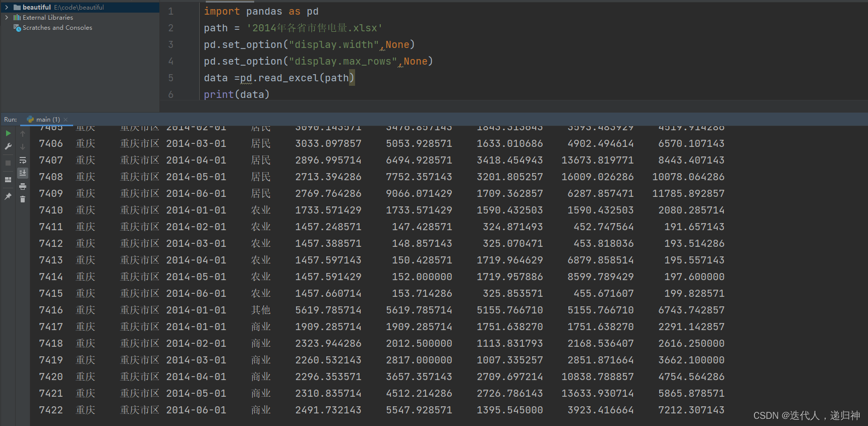Viewport: 868px width, 426px height.
Task: Print the console output
Action: (23, 187)
